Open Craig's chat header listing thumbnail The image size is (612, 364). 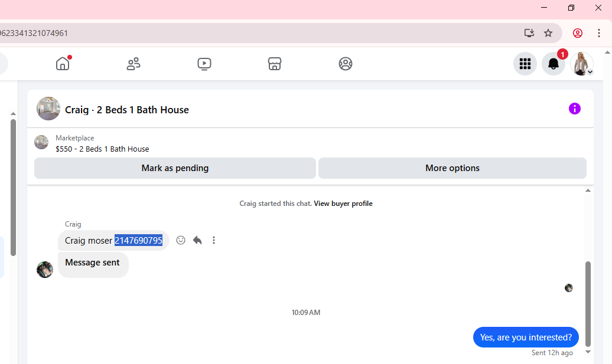(48, 109)
